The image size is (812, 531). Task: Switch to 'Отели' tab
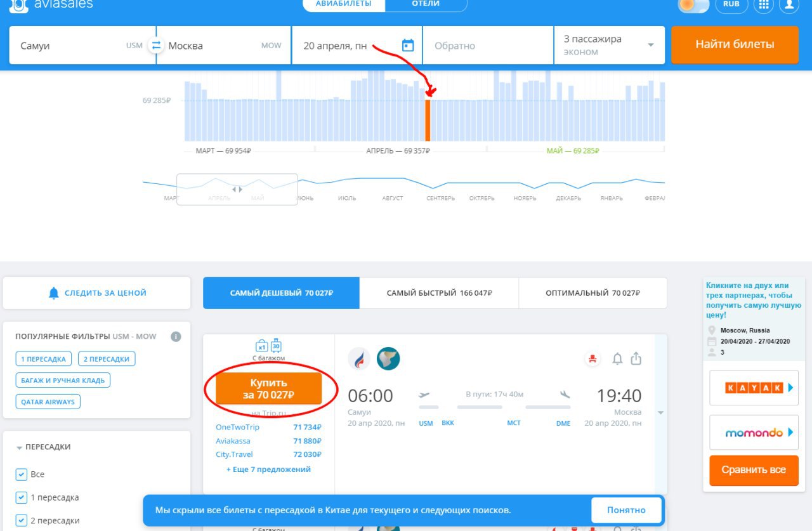click(x=426, y=4)
